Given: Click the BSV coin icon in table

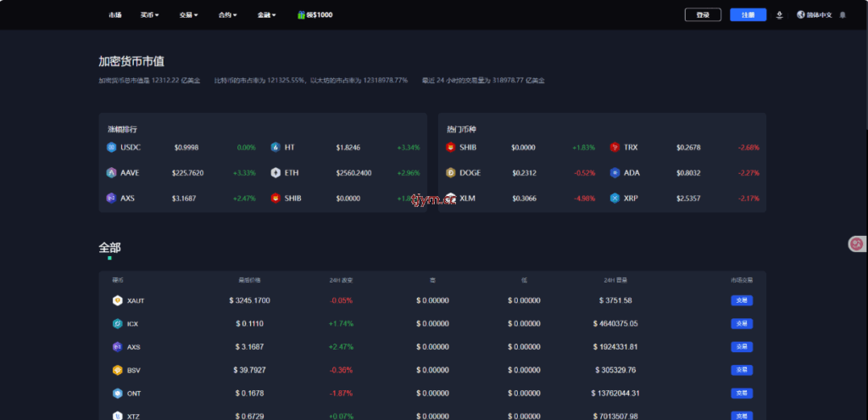Looking at the screenshot, I should tap(117, 370).
